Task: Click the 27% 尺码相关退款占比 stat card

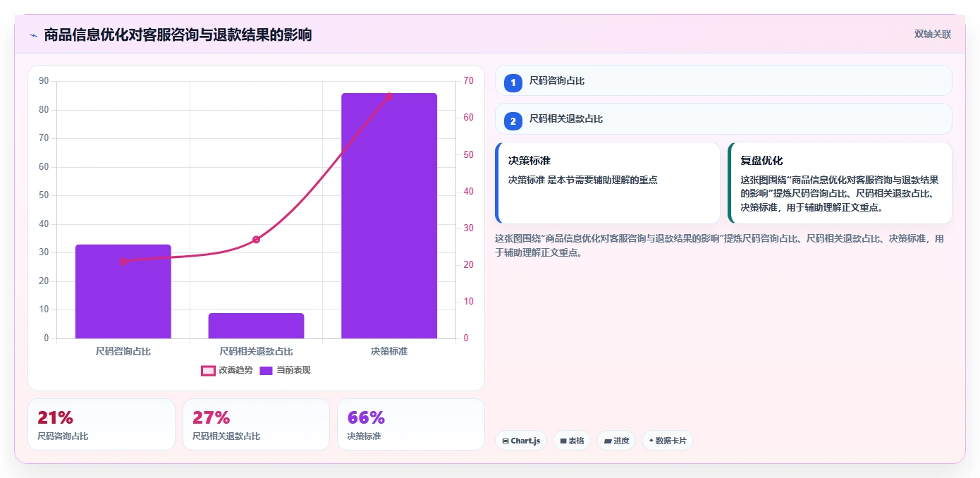Action: click(x=256, y=424)
